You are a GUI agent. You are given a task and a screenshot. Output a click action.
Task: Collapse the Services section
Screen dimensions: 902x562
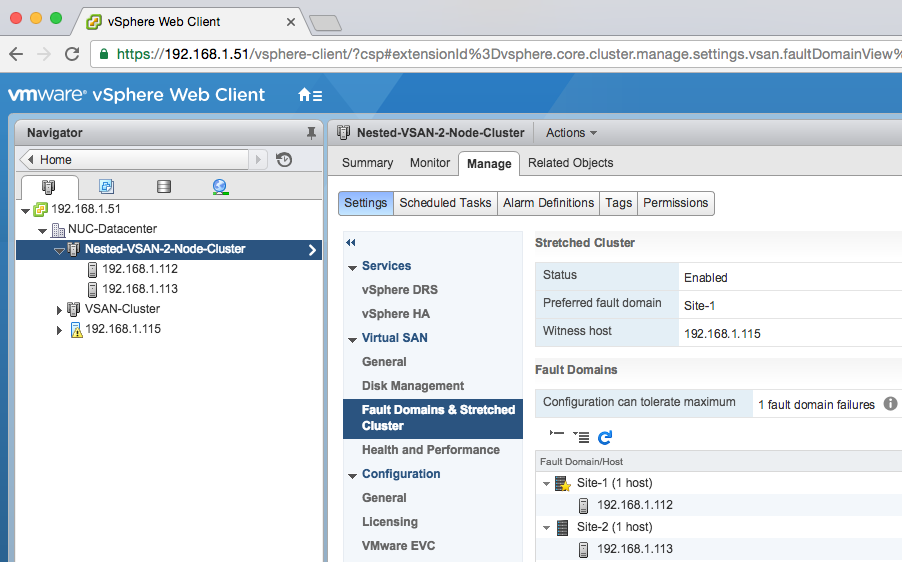353,268
